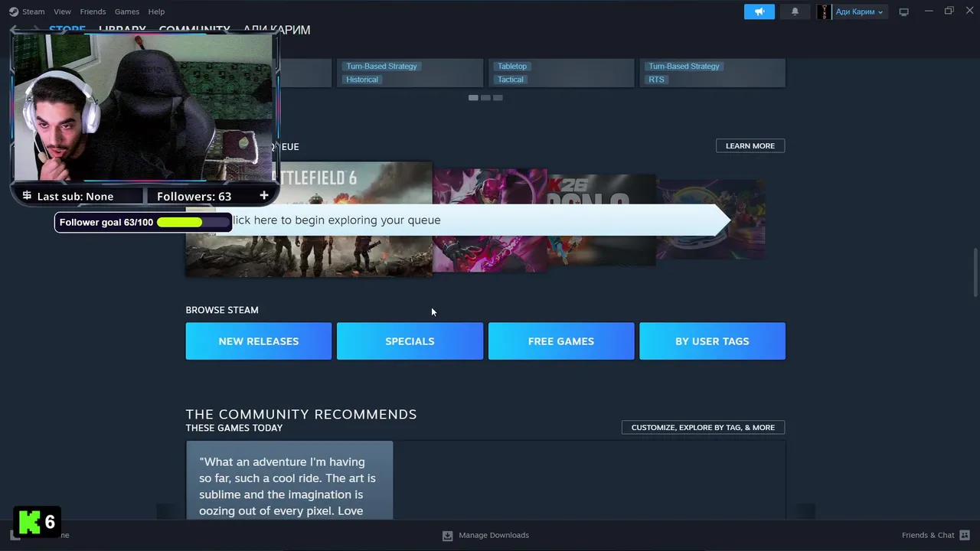Click the Kick logo overlay icon
The image size is (980, 551).
pos(29,523)
